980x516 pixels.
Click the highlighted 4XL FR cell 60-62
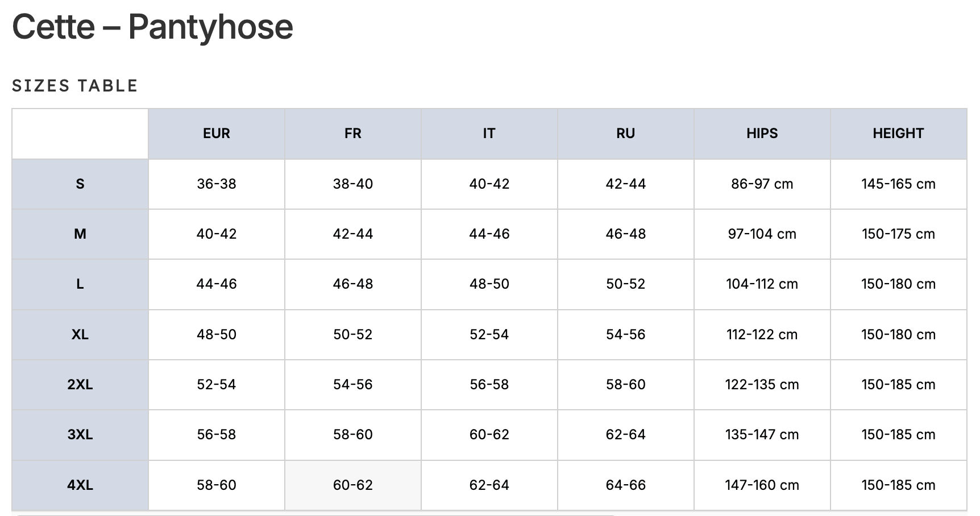pyautogui.click(x=352, y=485)
